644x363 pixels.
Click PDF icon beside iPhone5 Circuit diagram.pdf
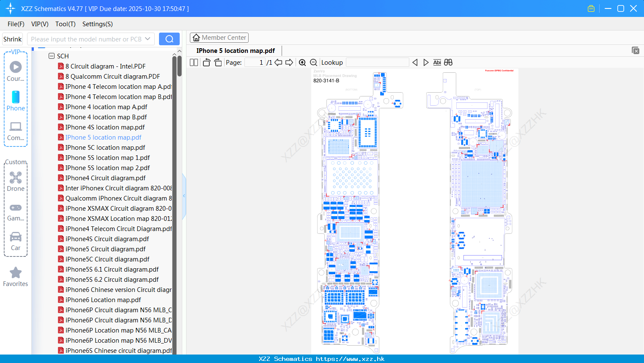(61, 249)
